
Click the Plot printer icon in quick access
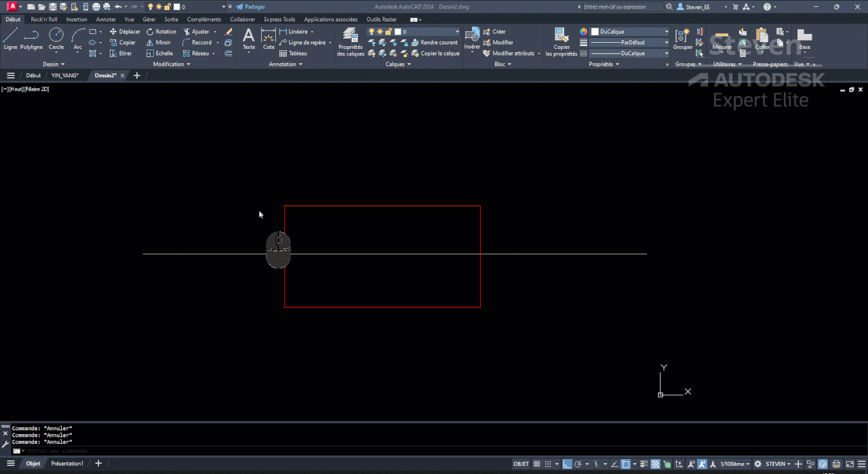coord(96,7)
